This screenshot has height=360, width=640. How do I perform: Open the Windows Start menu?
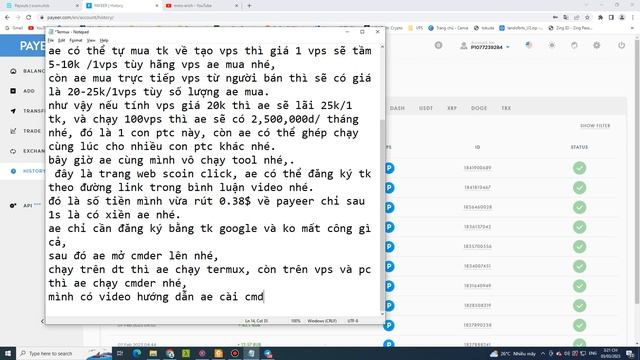tap(8, 353)
